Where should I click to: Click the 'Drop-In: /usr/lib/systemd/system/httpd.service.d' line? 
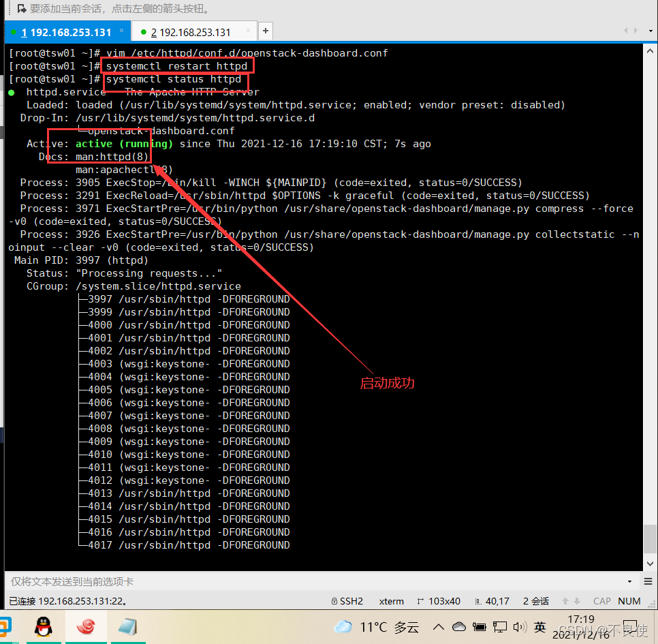(168, 118)
